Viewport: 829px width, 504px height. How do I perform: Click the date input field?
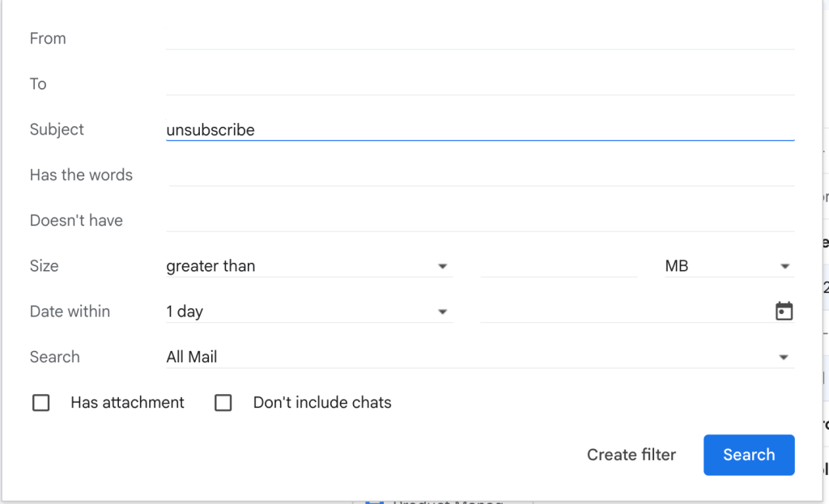[623, 311]
